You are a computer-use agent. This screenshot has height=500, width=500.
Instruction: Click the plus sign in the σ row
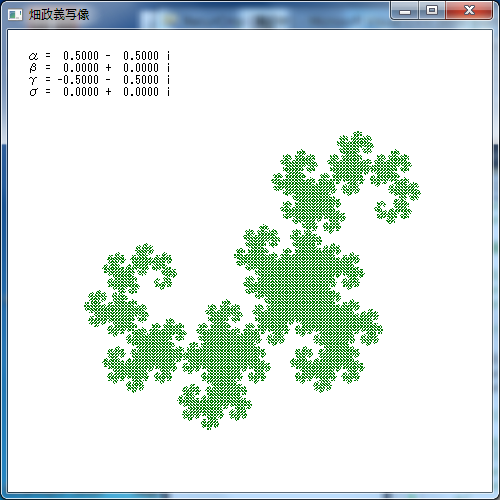click(108, 92)
